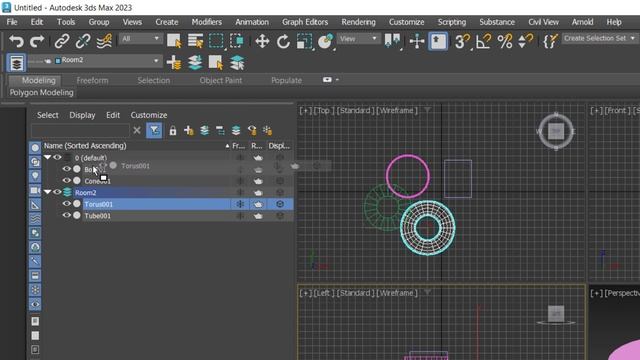The image size is (640, 360).
Task: Switch to the Freeform ribbon tab
Action: pos(92,80)
